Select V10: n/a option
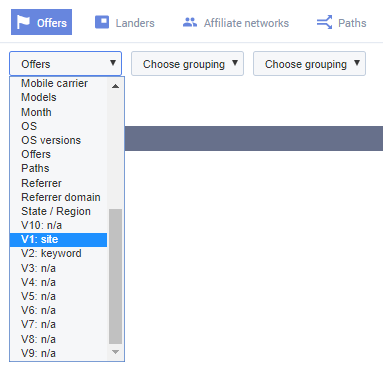The width and height of the screenshot is (383, 366). tap(58, 225)
